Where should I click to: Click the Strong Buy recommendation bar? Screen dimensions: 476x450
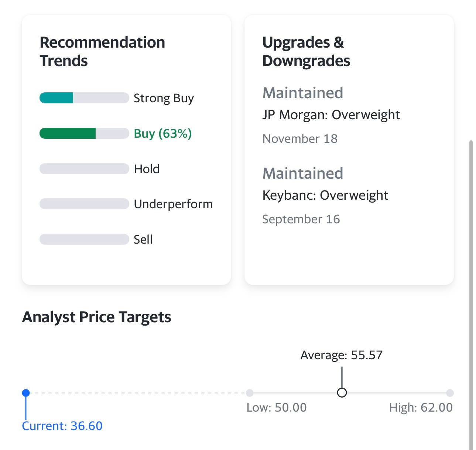pos(84,98)
